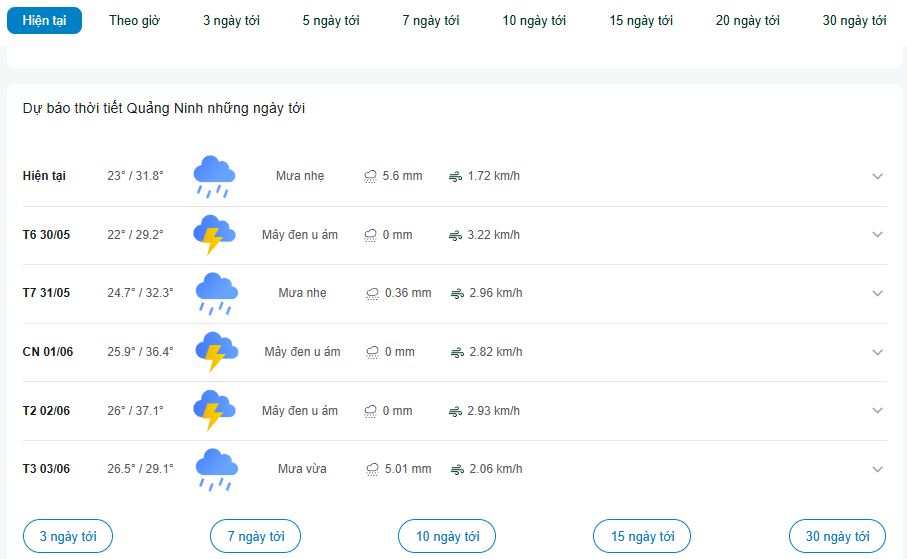Click rainfall icon next to 5.01 mm

(373, 470)
